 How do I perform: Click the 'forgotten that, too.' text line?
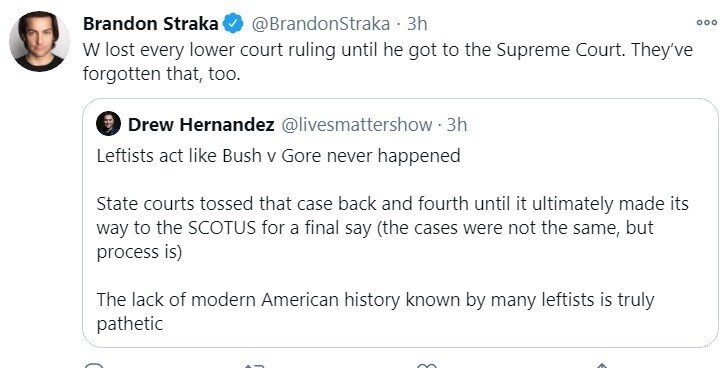pos(162,74)
